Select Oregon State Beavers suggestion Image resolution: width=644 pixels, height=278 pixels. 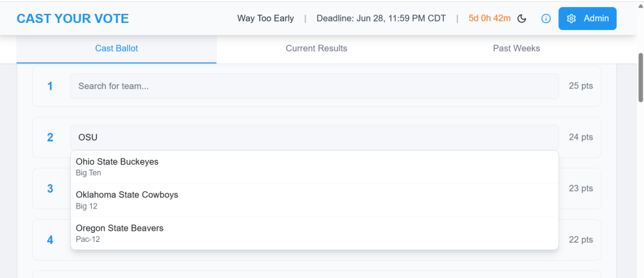314,233
